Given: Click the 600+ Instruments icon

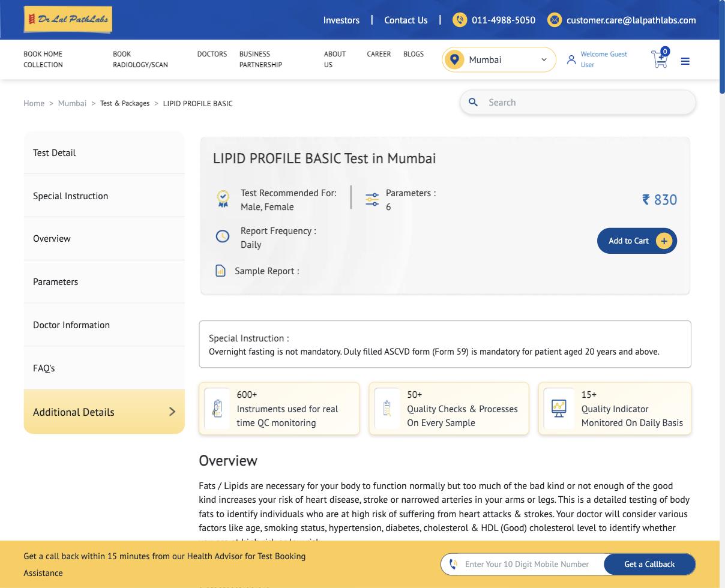Looking at the screenshot, I should point(217,408).
